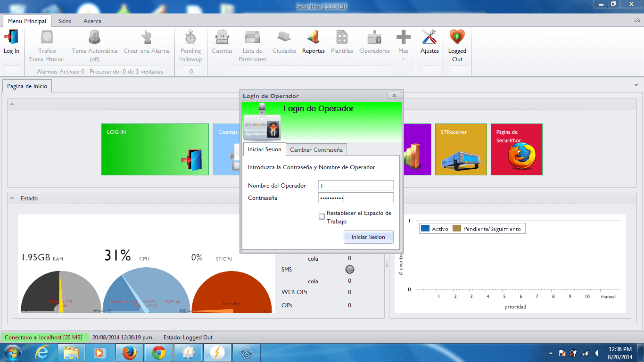The height and width of the screenshot is (362, 644).
Task: Collapse the top tiles panel chevron
Action: click(12, 104)
